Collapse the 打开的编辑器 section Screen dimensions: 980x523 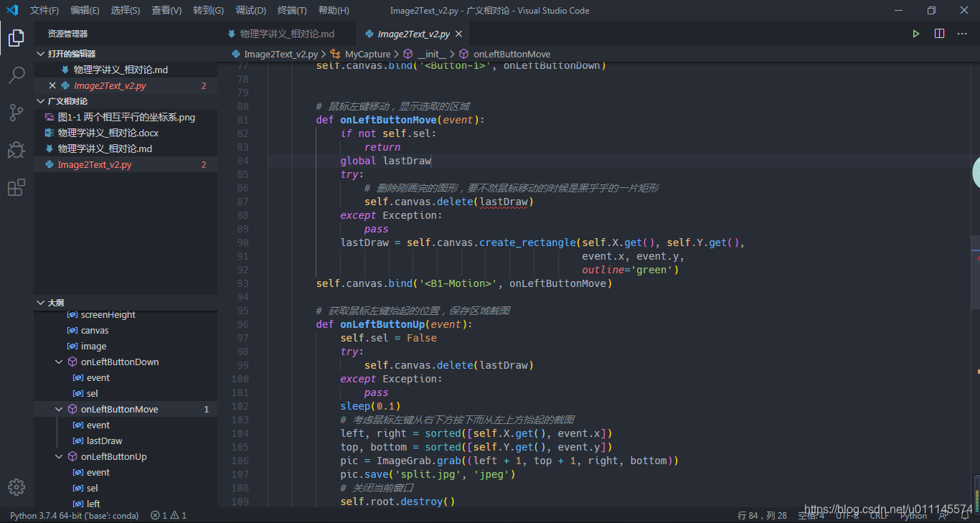[x=40, y=54]
